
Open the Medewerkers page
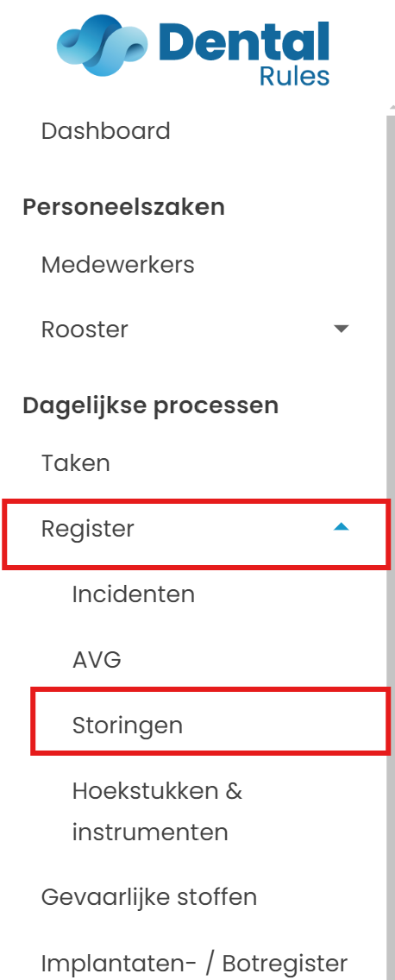[117, 264]
